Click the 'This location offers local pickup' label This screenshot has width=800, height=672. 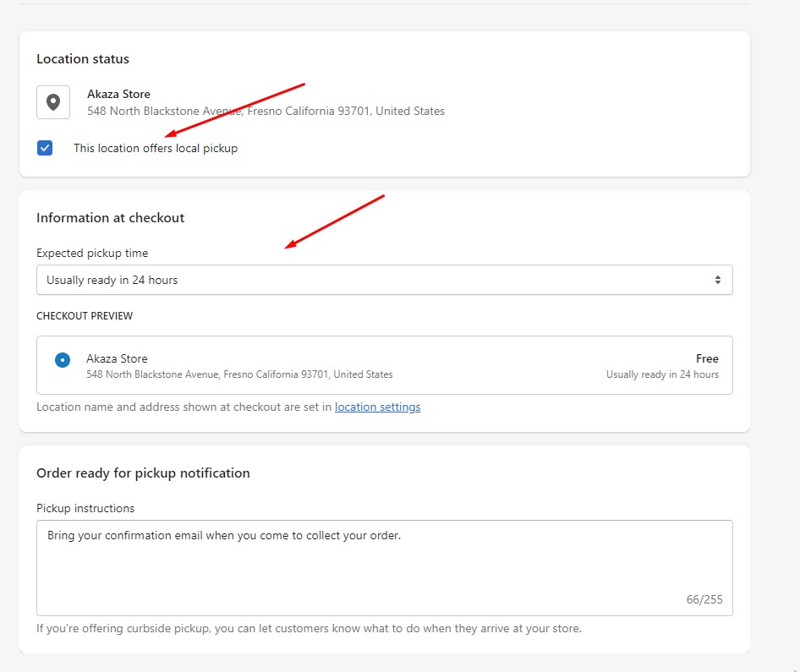point(156,148)
